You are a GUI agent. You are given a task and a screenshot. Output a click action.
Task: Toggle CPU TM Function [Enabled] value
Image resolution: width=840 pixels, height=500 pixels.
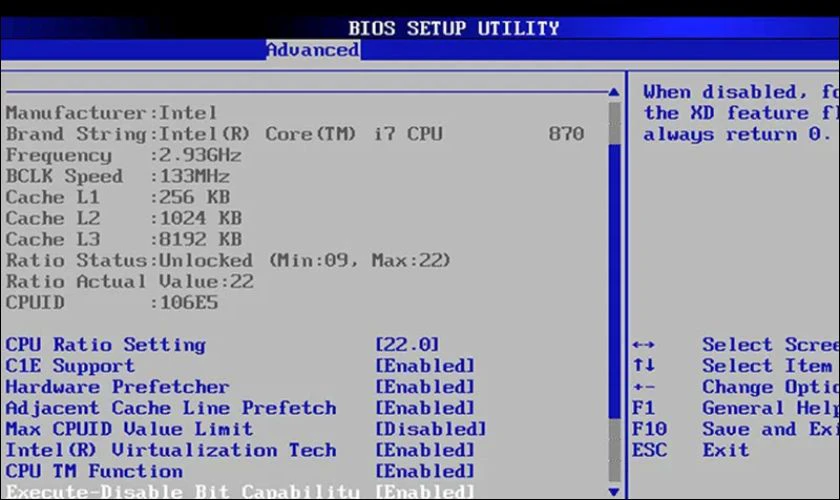click(425, 471)
